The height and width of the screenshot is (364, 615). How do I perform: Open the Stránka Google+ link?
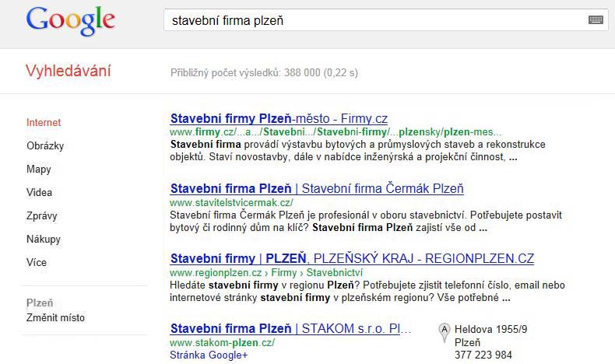(209, 355)
